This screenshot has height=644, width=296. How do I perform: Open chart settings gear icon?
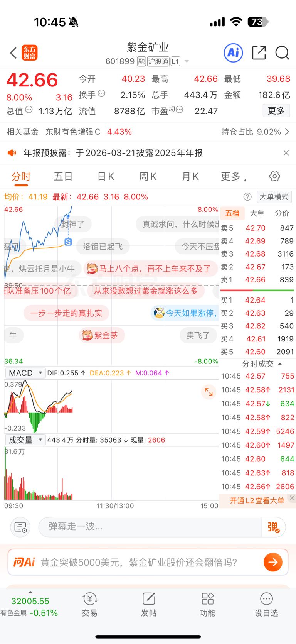[x=274, y=176]
